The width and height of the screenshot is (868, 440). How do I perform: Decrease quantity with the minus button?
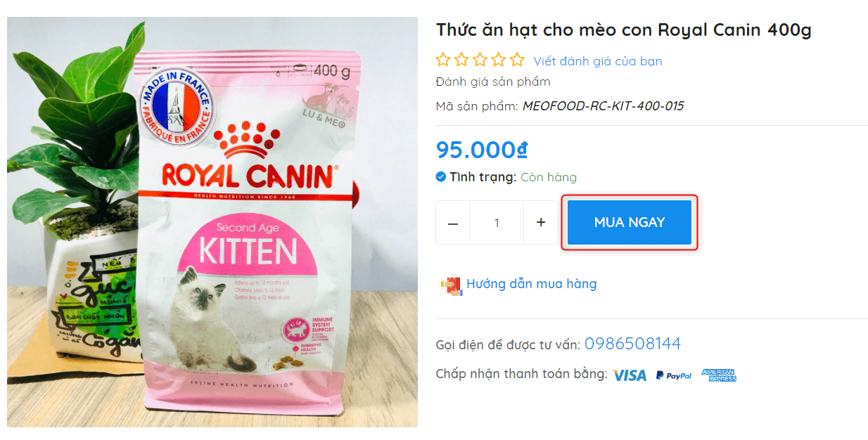coord(453,223)
